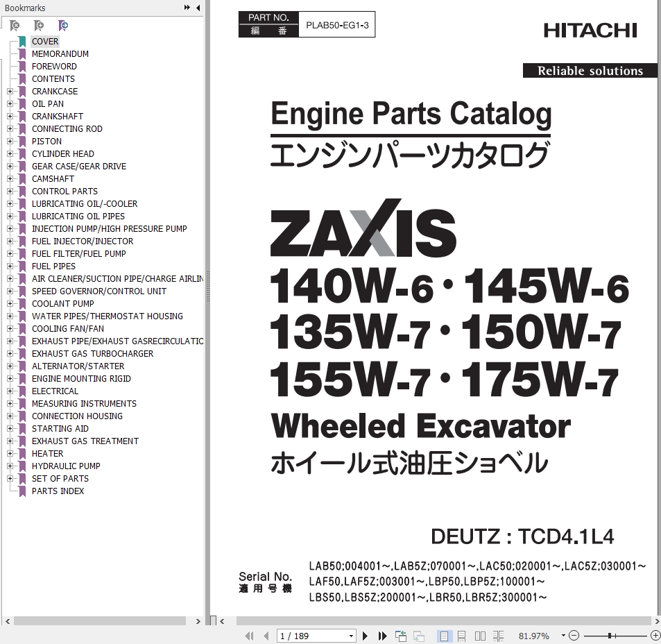Screen dimensions: 661x644
Task: Open the EXHAUST GAS TURBOCHARGER bookmark
Action: 93,353
